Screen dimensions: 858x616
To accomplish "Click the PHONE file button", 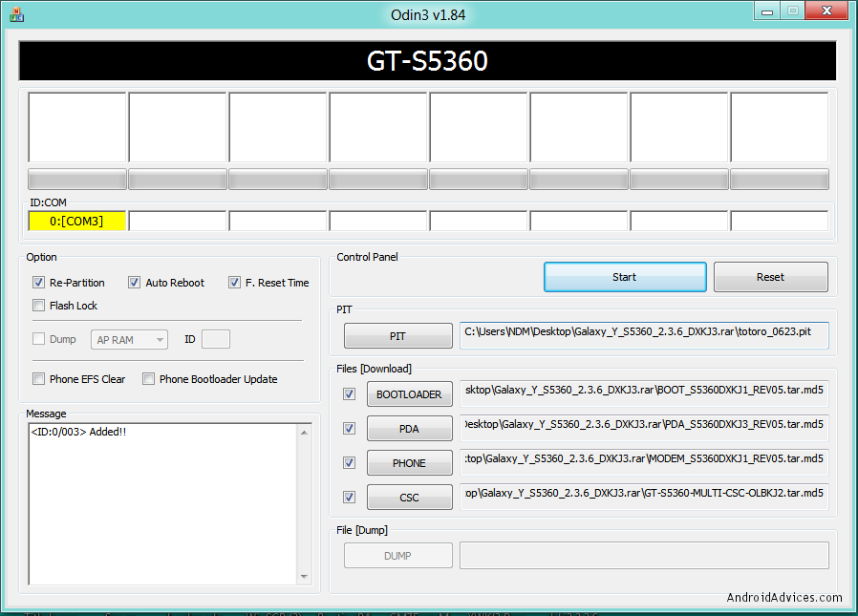I will click(x=409, y=463).
